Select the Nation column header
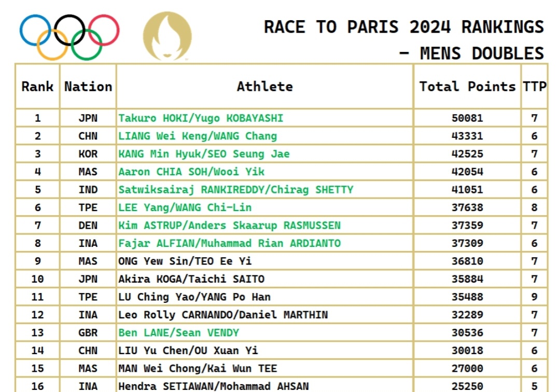 coord(88,87)
